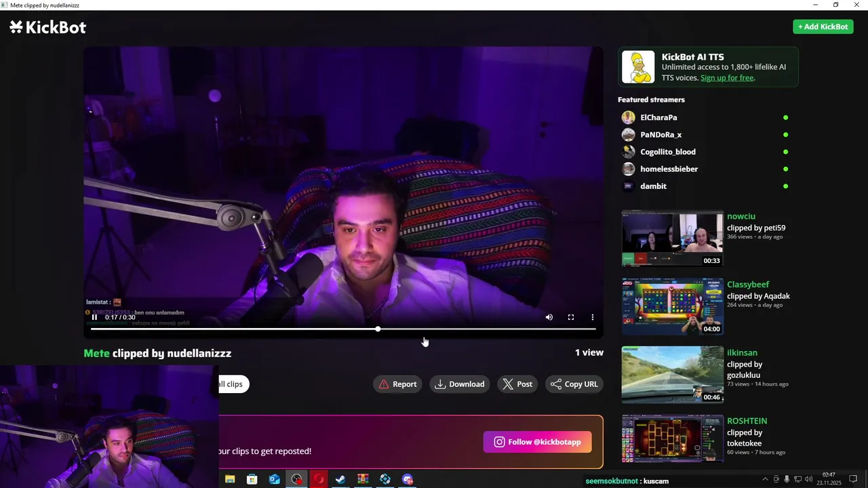Pause the clip with the pause icon
Viewport: 868px width, 488px height.
click(94, 317)
